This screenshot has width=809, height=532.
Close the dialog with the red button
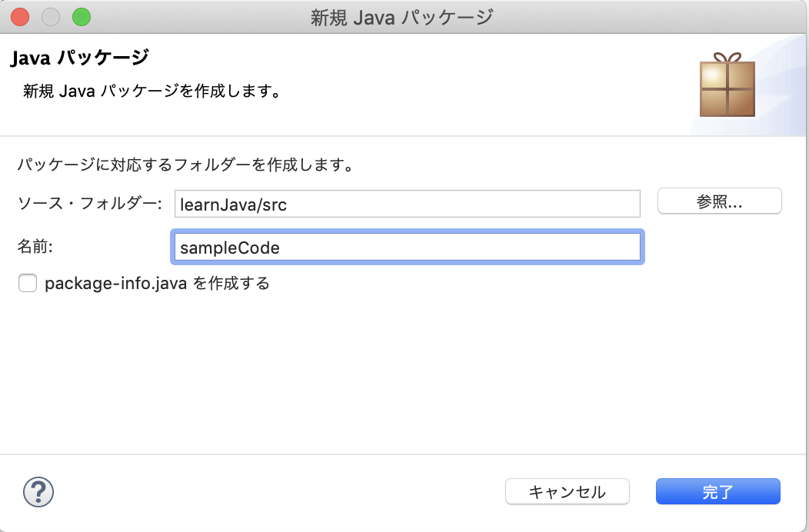pos(20,17)
